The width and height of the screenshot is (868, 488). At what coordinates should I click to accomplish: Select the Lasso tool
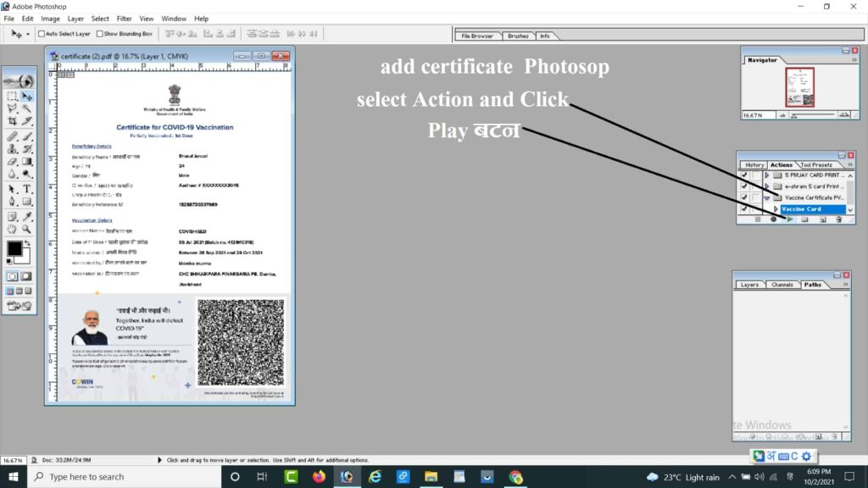click(12, 108)
